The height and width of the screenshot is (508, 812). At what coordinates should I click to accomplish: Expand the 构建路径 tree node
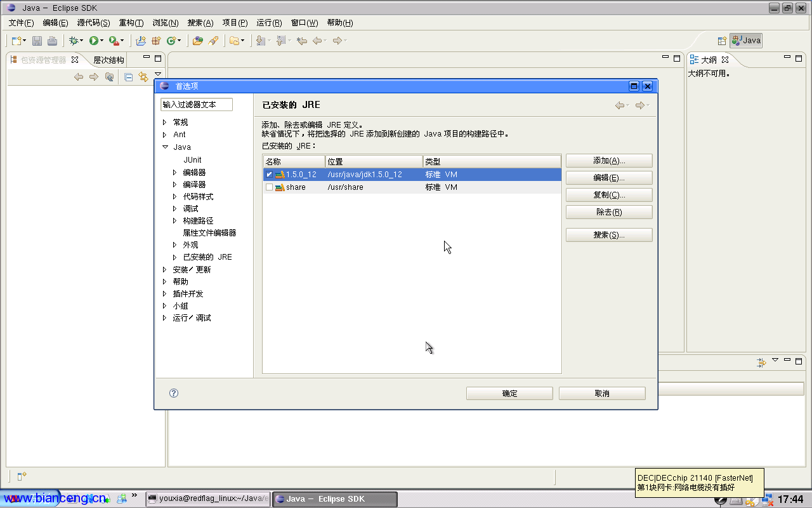pyautogui.click(x=175, y=220)
